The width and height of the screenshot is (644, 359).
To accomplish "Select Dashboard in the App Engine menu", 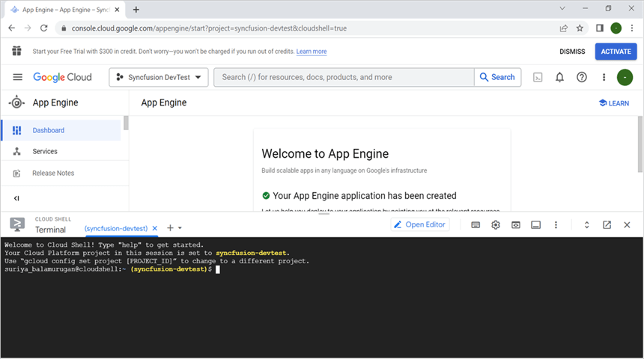I will tap(61, 130).
